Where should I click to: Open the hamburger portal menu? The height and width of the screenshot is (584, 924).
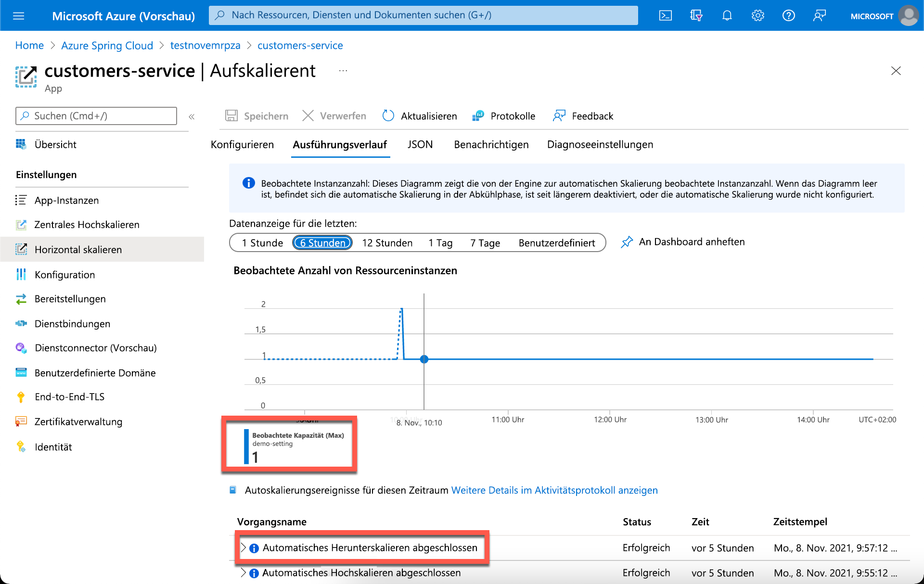tap(18, 16)
